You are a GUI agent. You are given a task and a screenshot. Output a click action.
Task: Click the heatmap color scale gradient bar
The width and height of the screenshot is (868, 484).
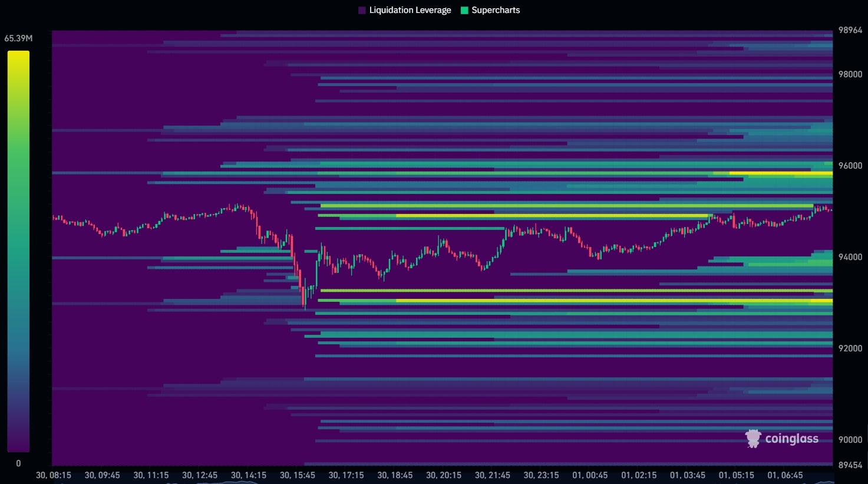(x=18, y=251)
